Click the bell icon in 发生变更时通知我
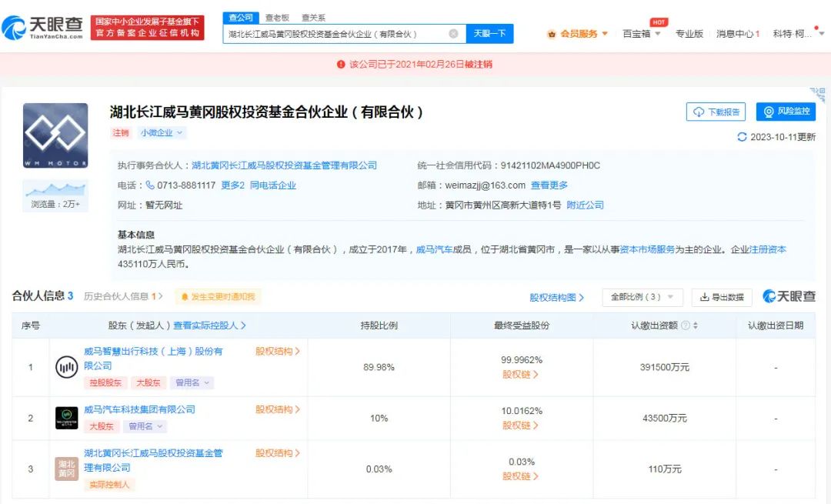Image resolution: width=831 pixels, height=504 pixels. tap(185, 297)
